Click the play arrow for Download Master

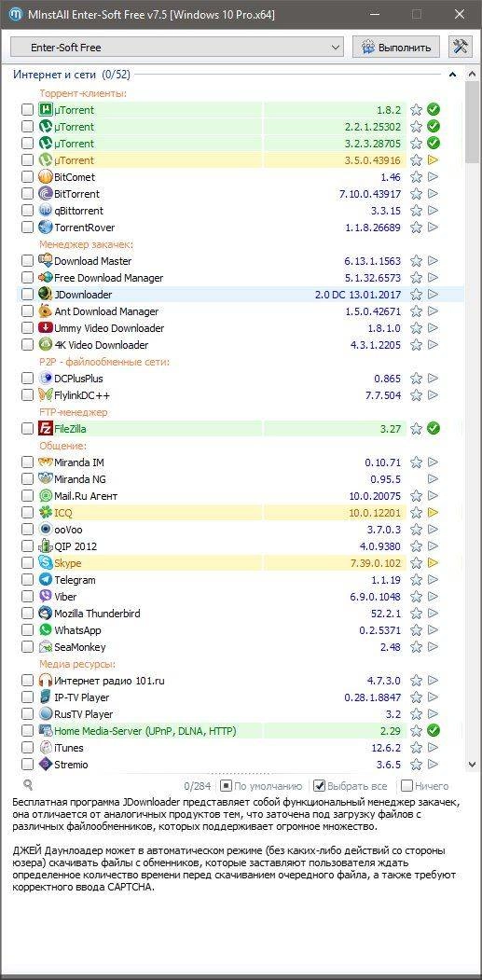tap(433, 261)
